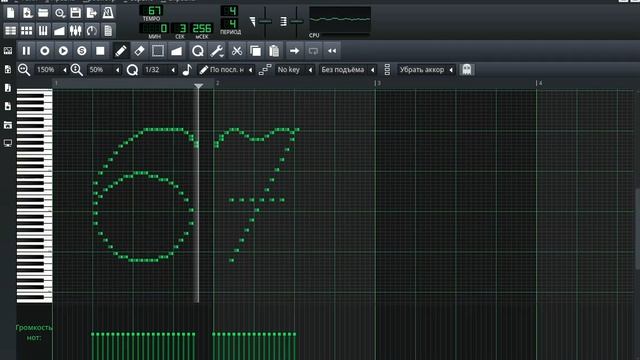Toggle the Piano Roll window
This screenshot has height=360, width=640.
[x=43, y=30]
